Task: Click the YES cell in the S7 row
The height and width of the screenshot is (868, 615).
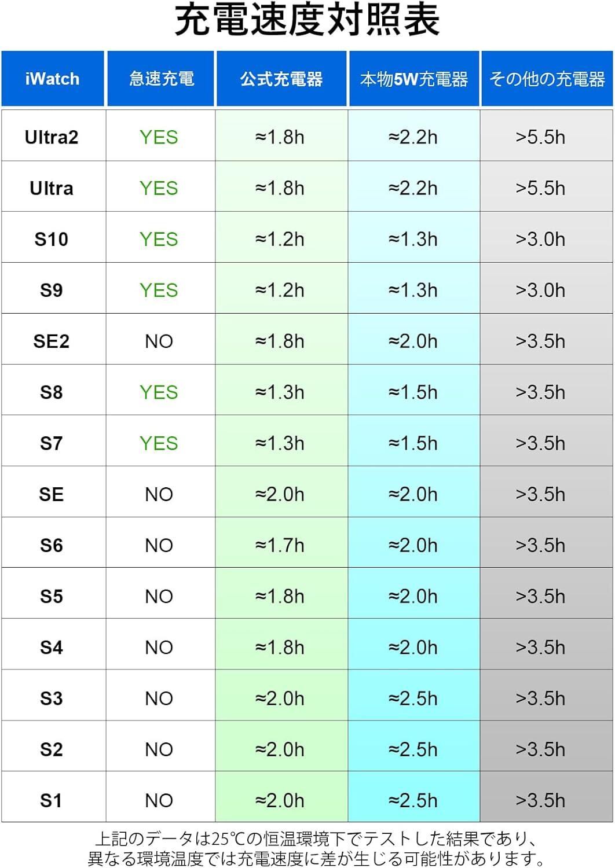Action: tap(159, 443)
